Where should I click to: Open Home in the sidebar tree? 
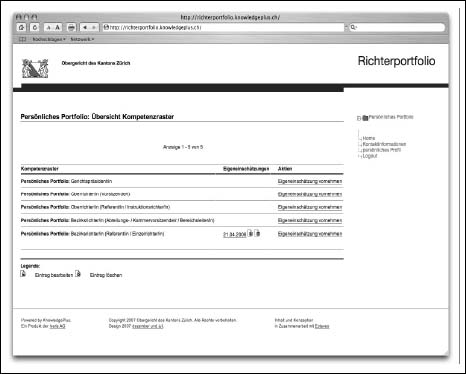point(369,138)
